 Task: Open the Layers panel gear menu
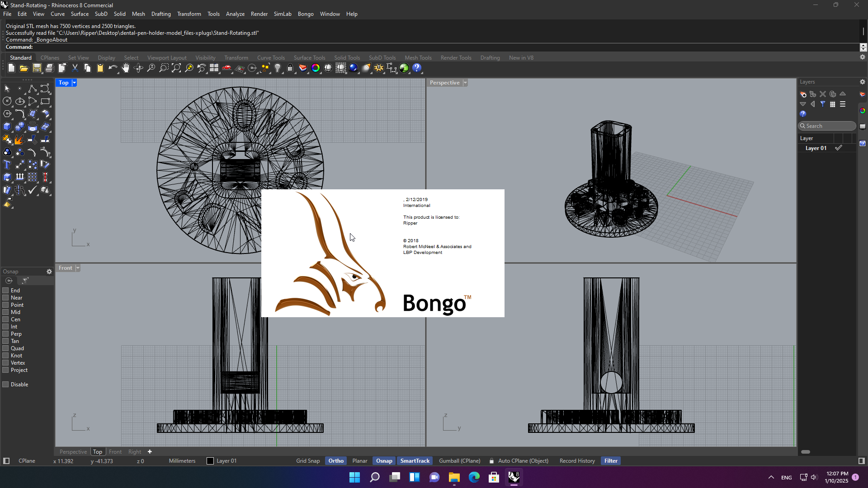pos(863,82)
